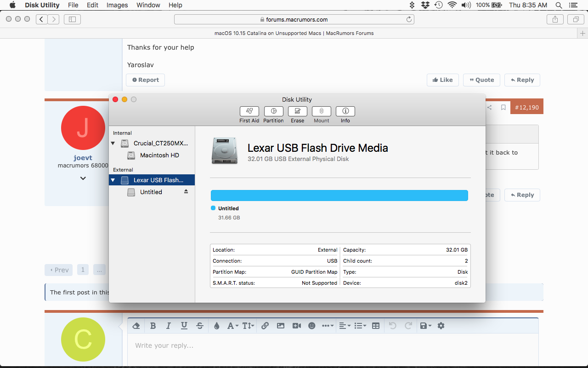Toggle strikethrough in reply editor
The width and height of the screenshot is (588, 368).
(x=200, y=326)
